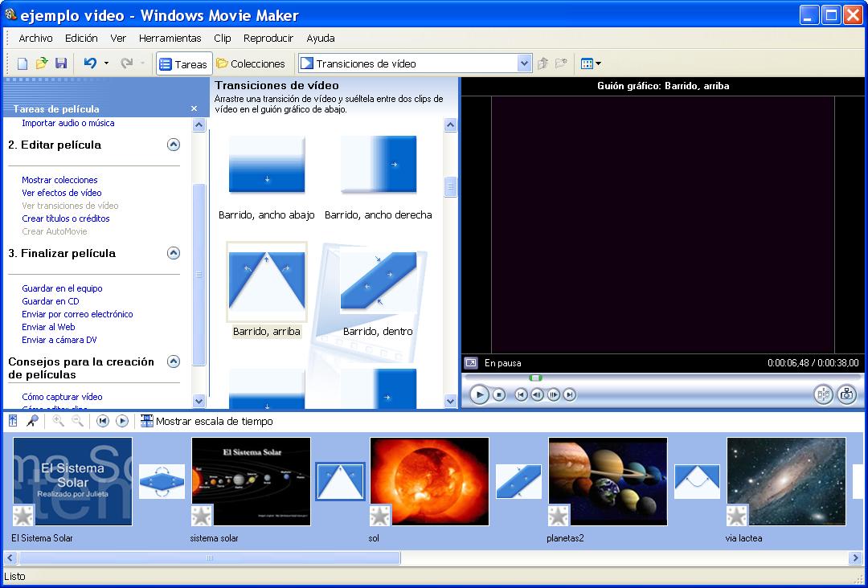Open the Edición menu

81,39
